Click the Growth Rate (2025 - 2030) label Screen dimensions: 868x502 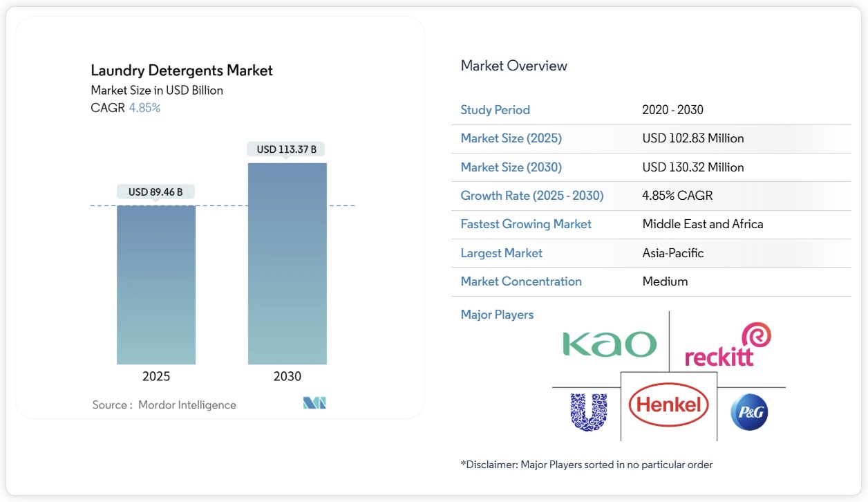pyautogui.click(x=531, y=196)
